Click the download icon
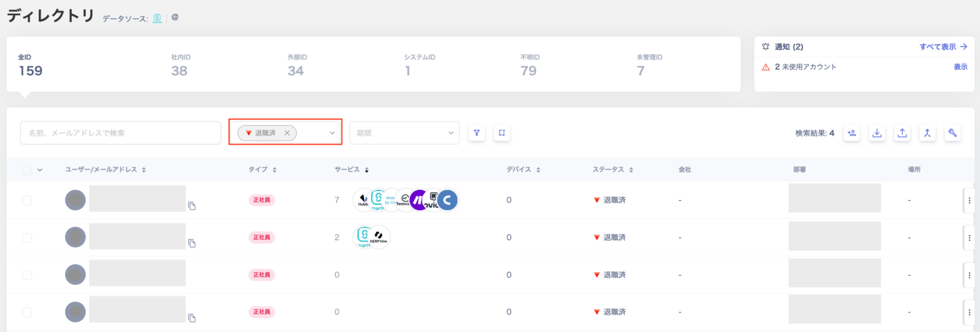Viewport: 980px width, 332px height. [x=877, y=133]
